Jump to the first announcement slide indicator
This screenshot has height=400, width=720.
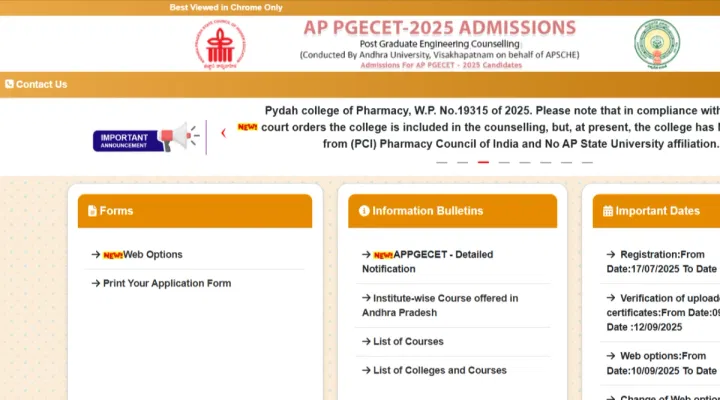pyautogui.click(x=442, y=162)
